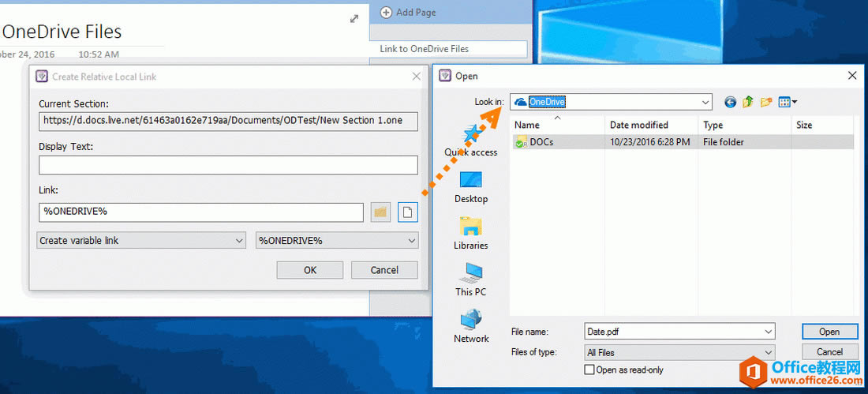Sort file list by Type column

click(745, 125)
